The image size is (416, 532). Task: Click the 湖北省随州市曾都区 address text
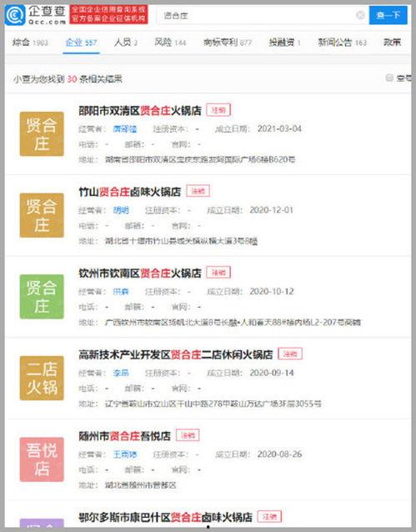pyautogui.click(x=141, y=485)
